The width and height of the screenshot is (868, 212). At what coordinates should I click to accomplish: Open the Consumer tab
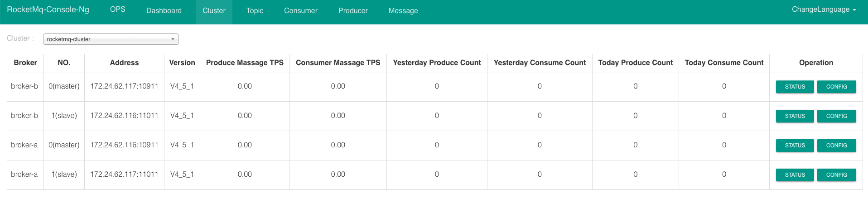coord(301,11)
